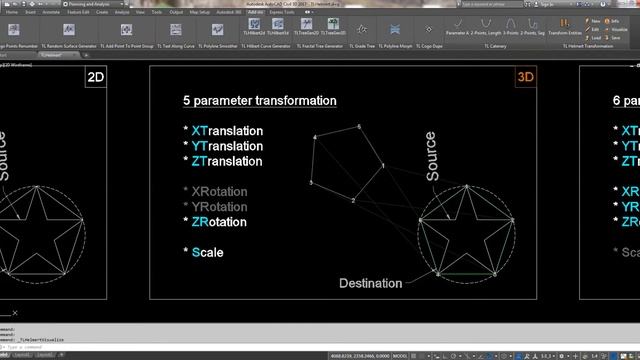Click Sign In in the title bar

(545, 4)
